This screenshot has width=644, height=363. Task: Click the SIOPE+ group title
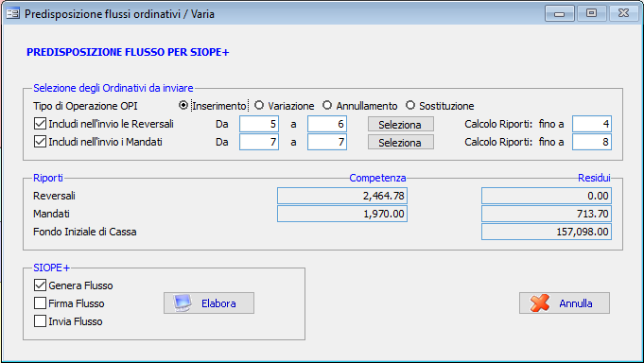point(51,268)
